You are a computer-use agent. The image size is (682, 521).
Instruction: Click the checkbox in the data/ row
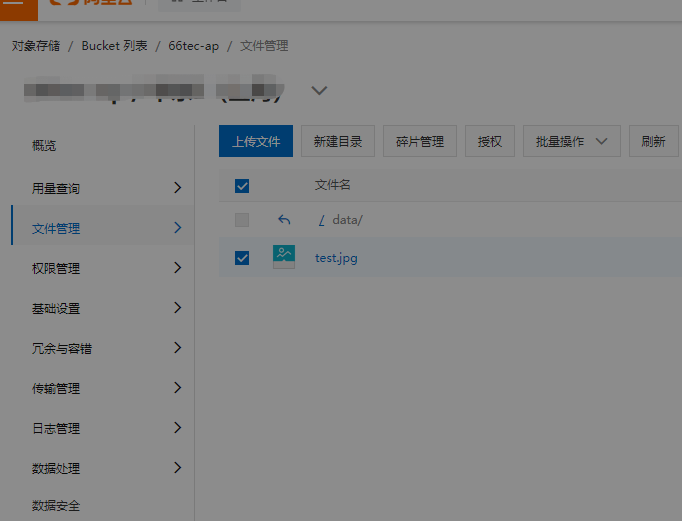click(242, 220)
